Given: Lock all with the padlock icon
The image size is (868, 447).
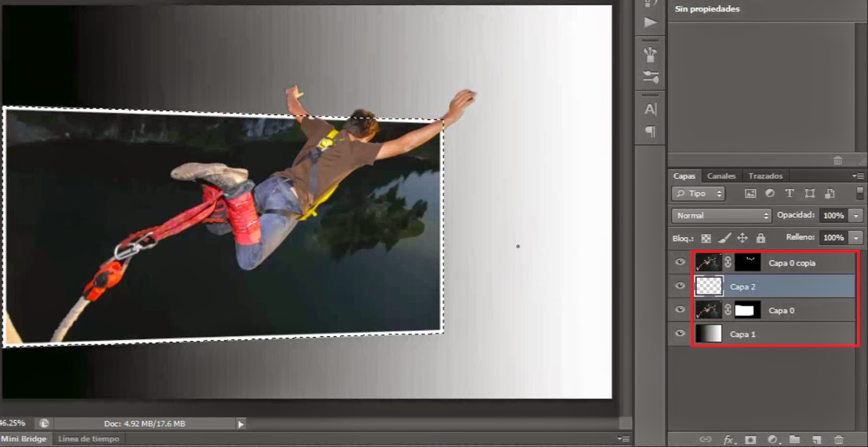Looking at the screenshot, I should click(761, 238).
